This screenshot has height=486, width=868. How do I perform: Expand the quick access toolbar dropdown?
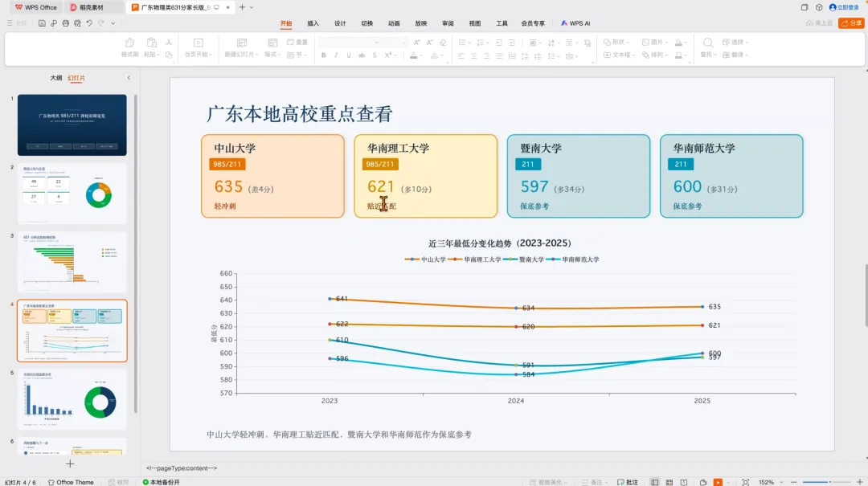pyautogui.click(x=113, y=23)
